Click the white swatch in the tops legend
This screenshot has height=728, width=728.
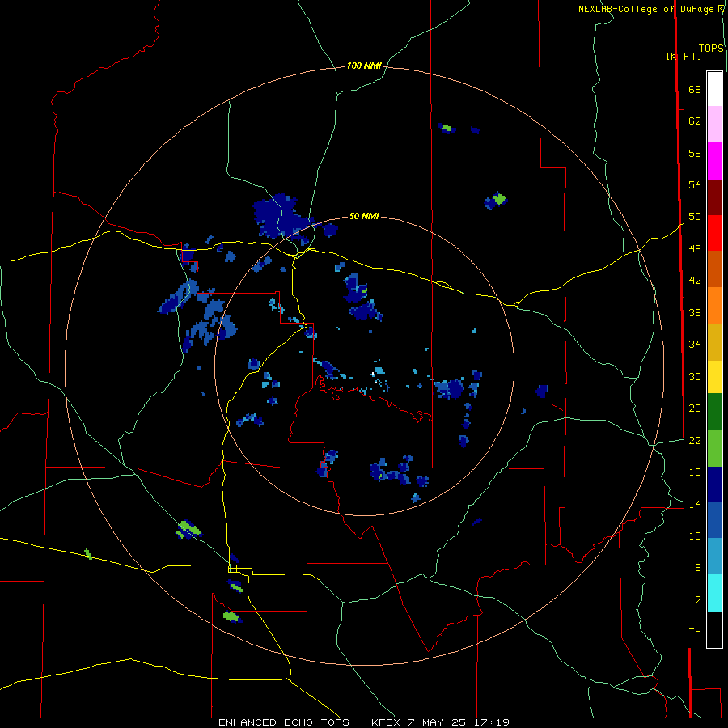click(x=714, y=89)
